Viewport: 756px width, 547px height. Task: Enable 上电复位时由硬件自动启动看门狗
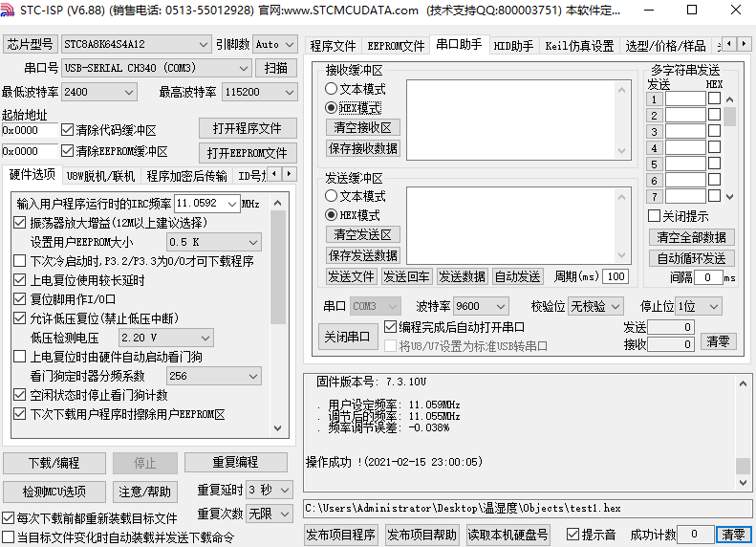click(x=20, y=357)
